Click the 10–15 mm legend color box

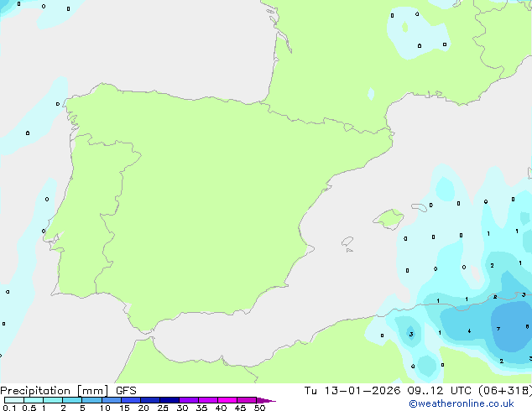pyautogui.click(x=112, y=400)
